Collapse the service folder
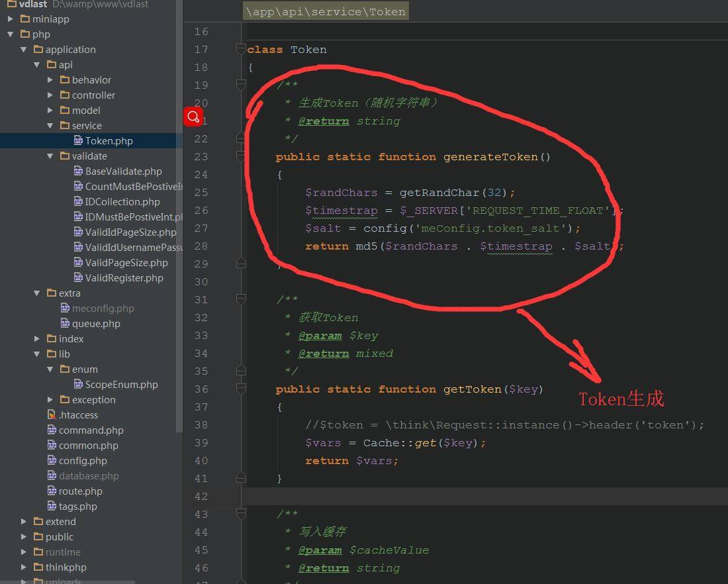Screen dimensions: 728x584 coord(50,126)
